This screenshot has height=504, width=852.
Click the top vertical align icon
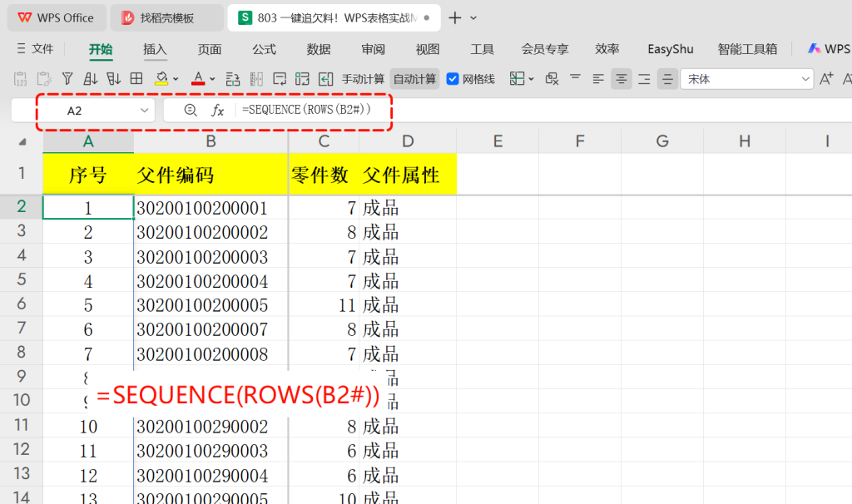tap(576, 79)
